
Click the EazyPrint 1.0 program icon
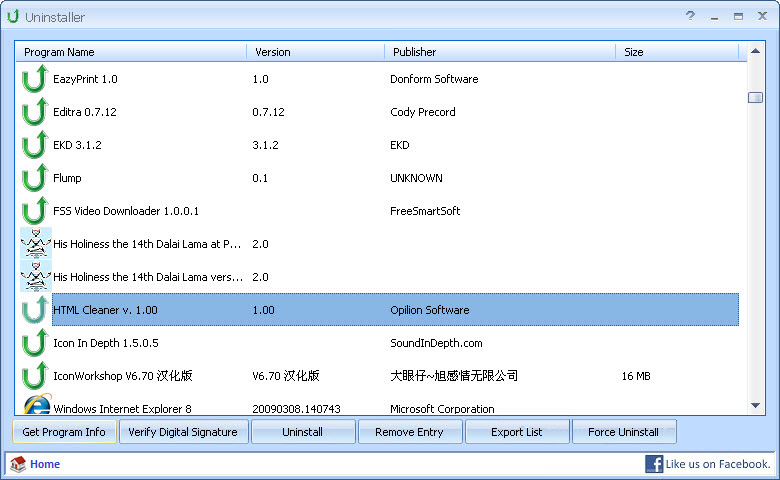35,79
